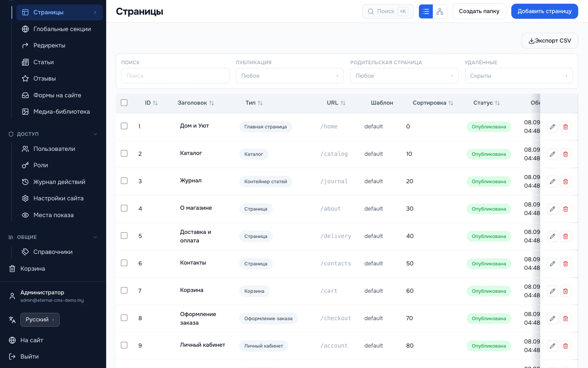588x368 pixels.
Task: Delete the Оформление заказа page
Action: 565,318
